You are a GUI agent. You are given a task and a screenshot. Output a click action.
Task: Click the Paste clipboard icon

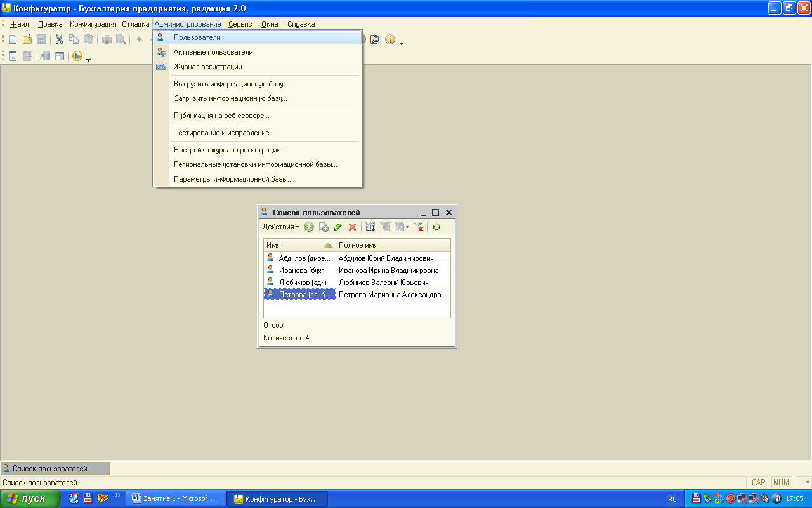pos(88,39)
